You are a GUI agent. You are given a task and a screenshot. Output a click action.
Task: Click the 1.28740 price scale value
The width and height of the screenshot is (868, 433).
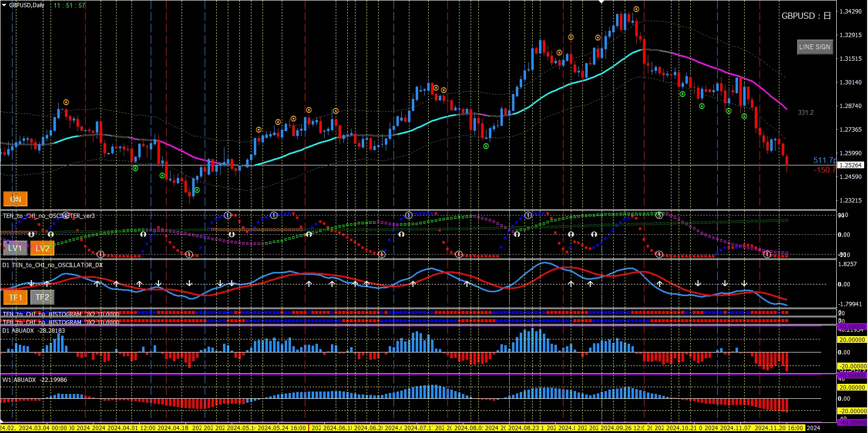pyautogui.click(x=851, y=106)
